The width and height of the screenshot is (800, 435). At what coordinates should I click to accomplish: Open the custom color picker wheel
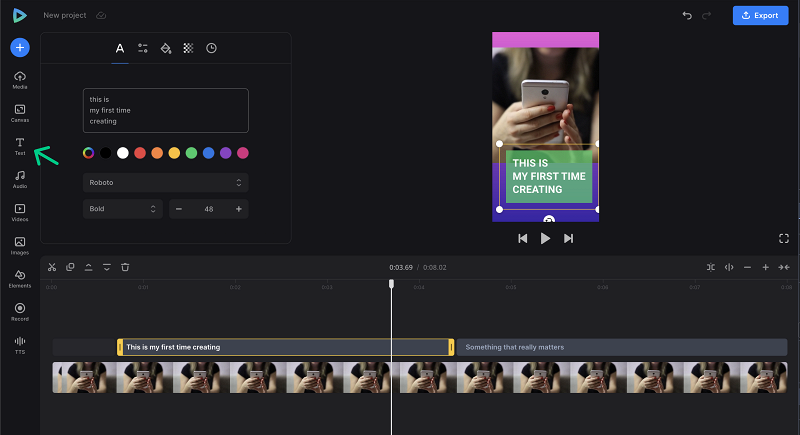[88, 153]
